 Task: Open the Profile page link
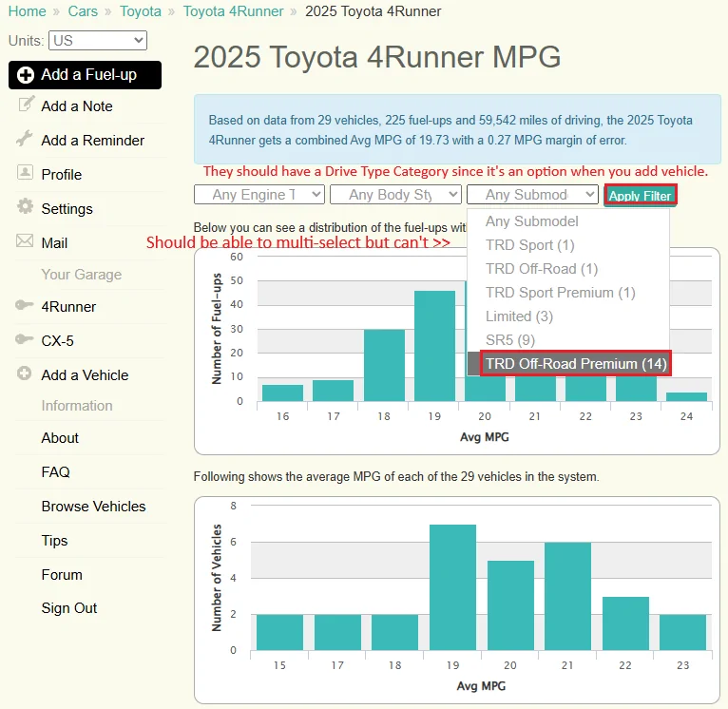pyautogui.click(x=61, y=175)
